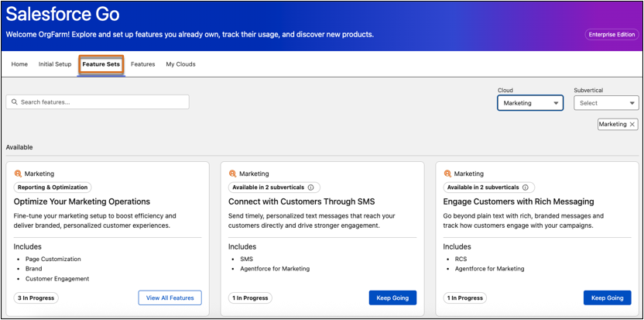The image size is (644, 320).
Task: Open the Cloud dropdown set to Marketing
Action: click(530, 103)
